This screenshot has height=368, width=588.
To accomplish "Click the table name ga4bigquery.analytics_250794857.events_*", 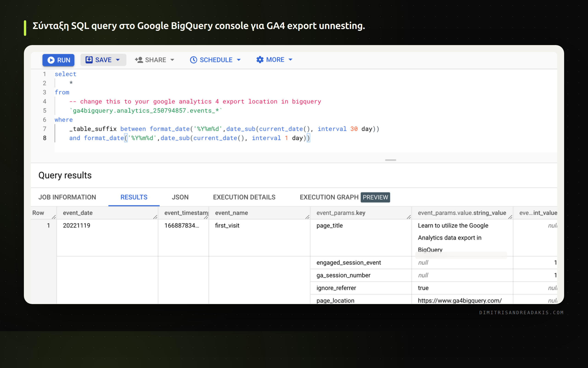I will click(146, 111).
